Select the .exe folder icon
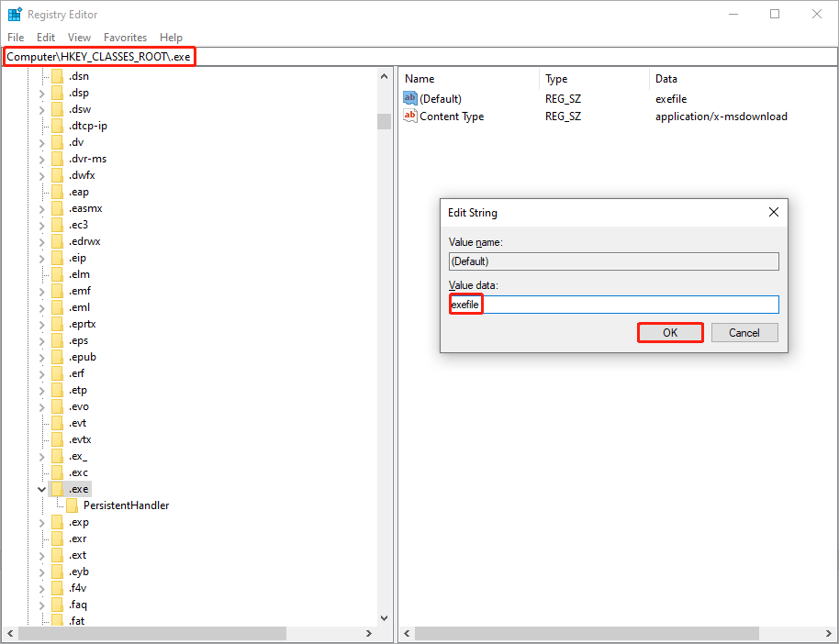 coord(57,489)
